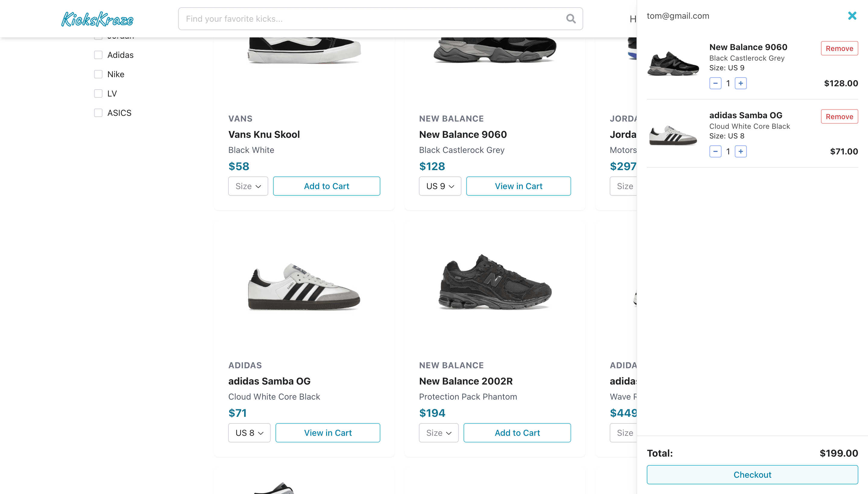Expand the US 8 size selector

249,432
